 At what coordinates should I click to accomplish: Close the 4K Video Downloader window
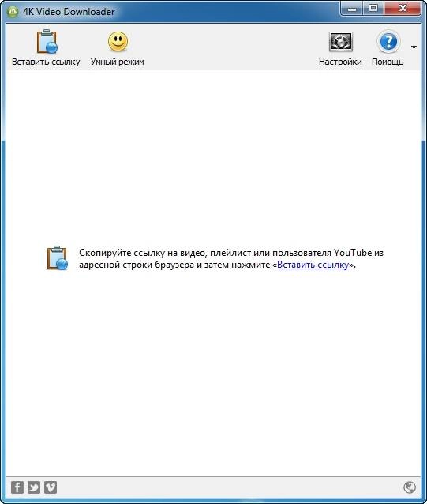403,8
